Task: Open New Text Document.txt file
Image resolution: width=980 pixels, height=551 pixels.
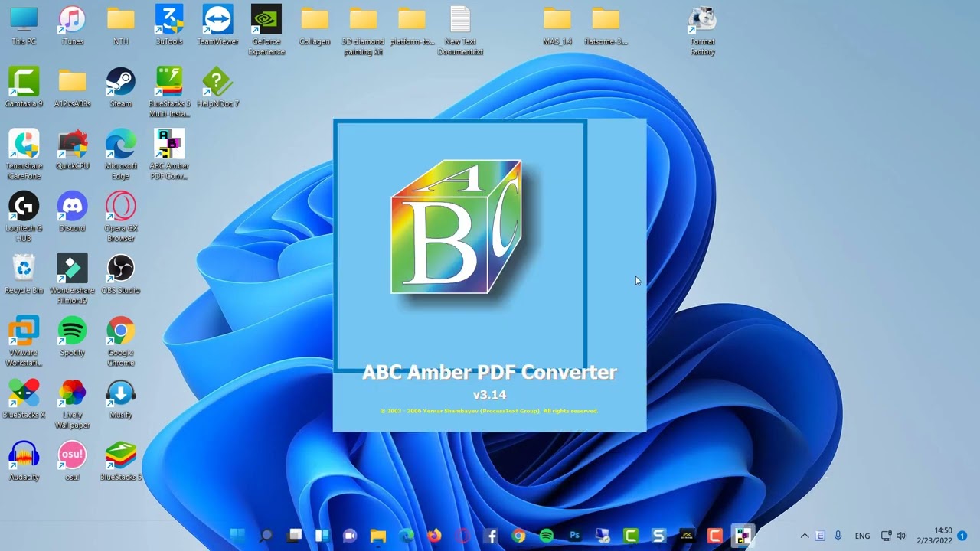Action: click(x=460, y=30)
